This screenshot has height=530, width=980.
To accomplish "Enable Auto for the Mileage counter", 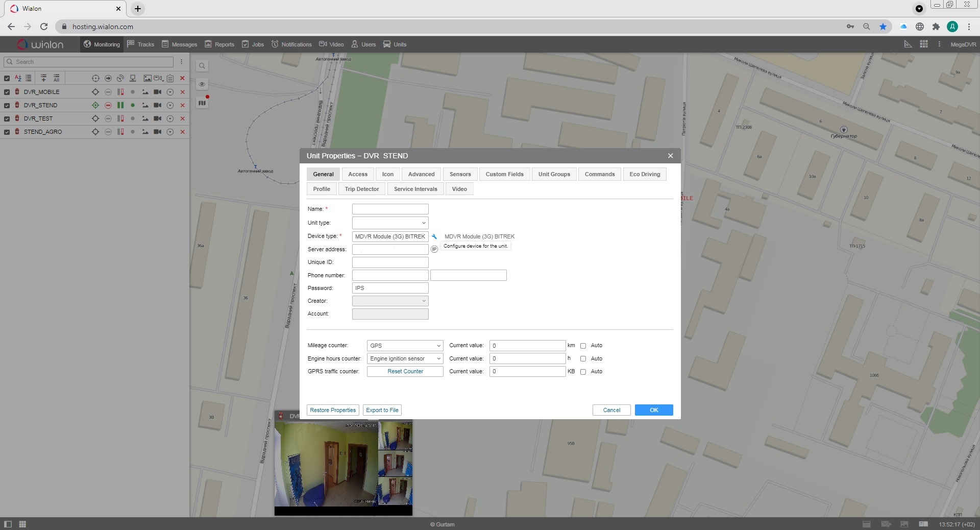I will click(583, 346).
